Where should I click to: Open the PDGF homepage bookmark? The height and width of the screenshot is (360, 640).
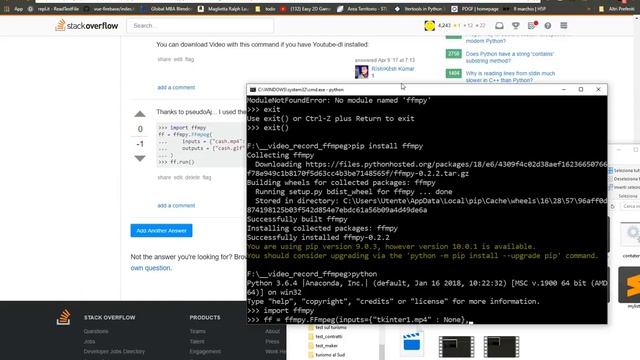tap(476, 9)
